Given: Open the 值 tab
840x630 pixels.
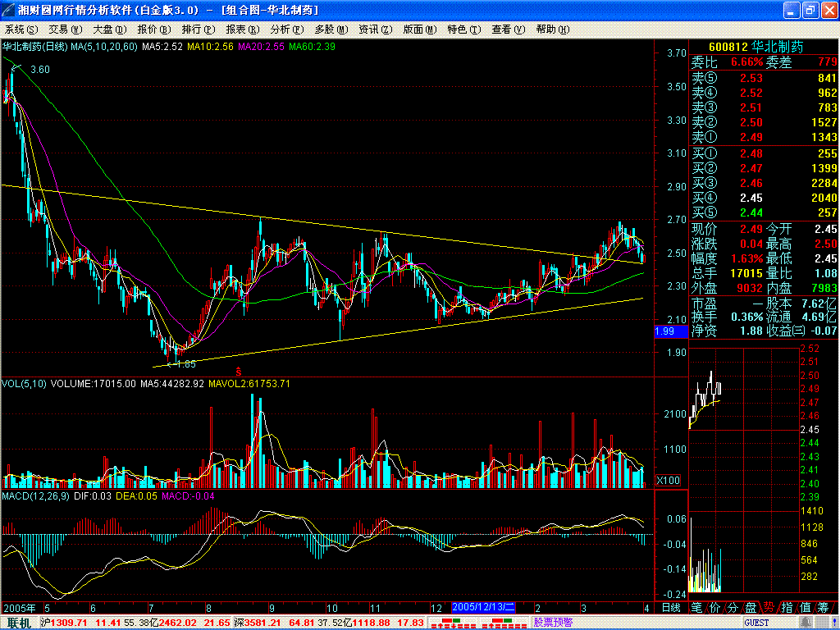Looking at the screenshot, I should (x=804, y=607).
